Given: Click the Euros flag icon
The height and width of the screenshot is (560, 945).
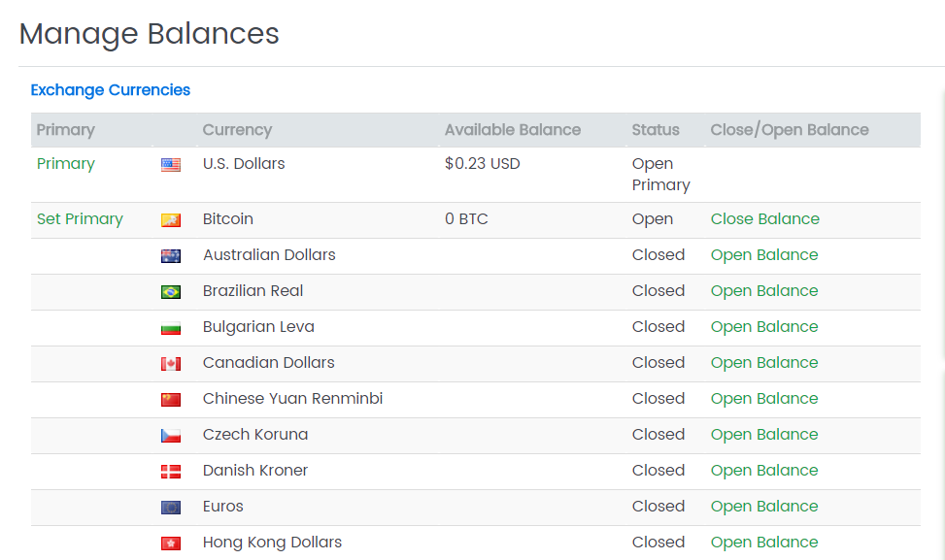Looking at the screenshot, I should [171, 508].
